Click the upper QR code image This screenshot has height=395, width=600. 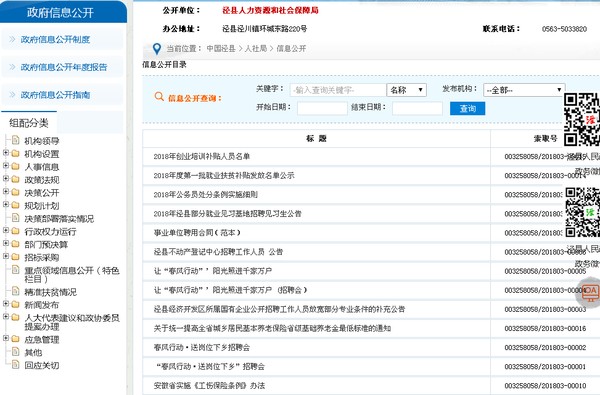(582, 119)
